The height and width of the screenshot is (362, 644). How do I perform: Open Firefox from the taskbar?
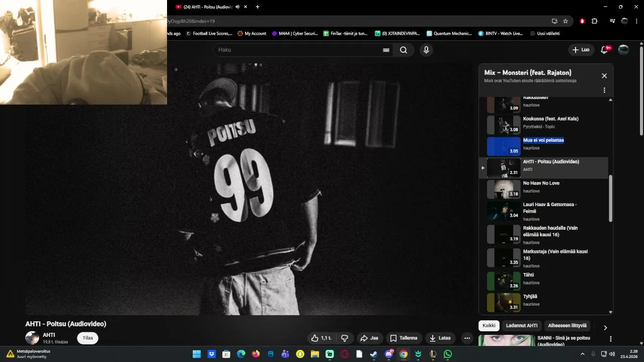[x=256, y=354]
